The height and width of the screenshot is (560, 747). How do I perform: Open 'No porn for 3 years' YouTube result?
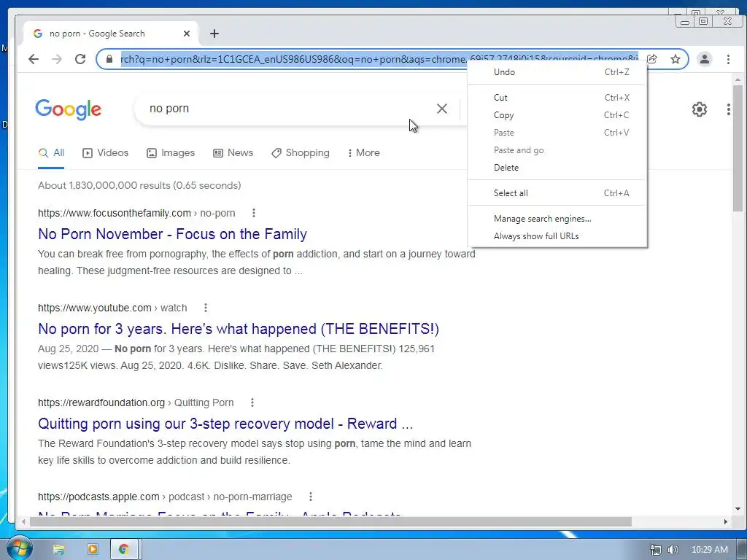click(x=239, y=329)
